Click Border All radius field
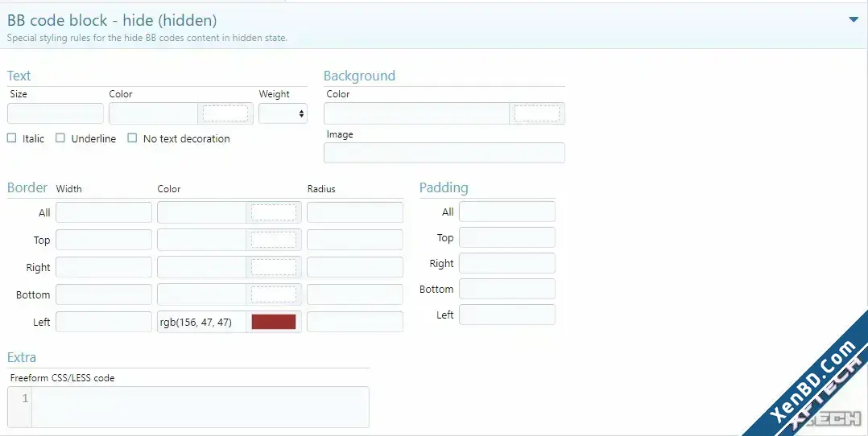 [x=355, y=212]
